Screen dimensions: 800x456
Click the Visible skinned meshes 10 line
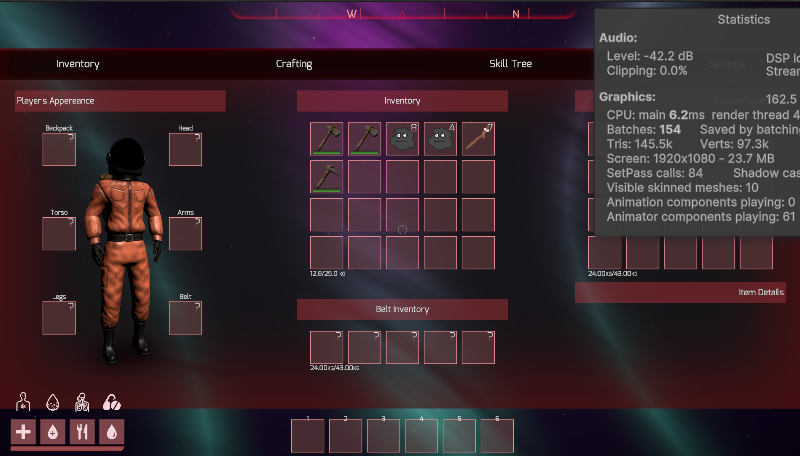(682, 188)
